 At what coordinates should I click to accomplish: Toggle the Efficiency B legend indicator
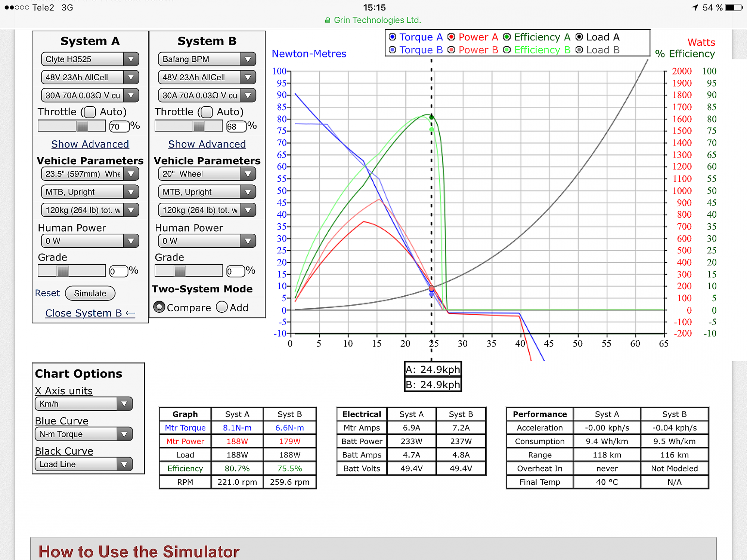(x=506, y=50)
